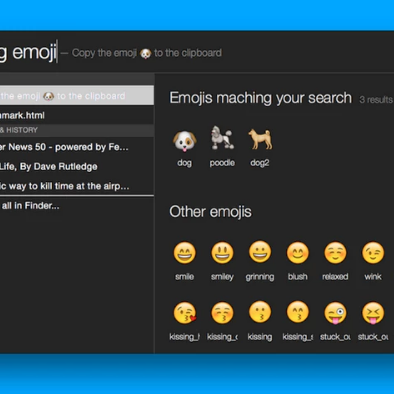
Task: Click the 'Emojis maching your search' heading
Action: tap(260, 98)
